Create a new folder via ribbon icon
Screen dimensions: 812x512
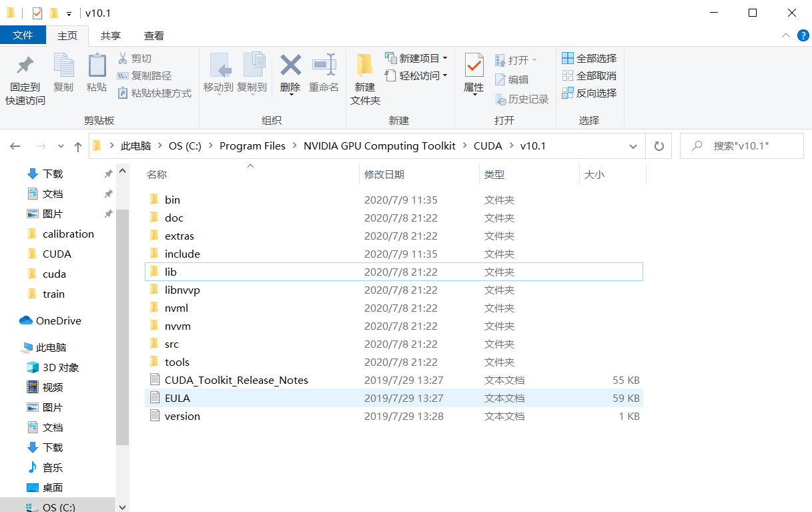tap(365, 66)
